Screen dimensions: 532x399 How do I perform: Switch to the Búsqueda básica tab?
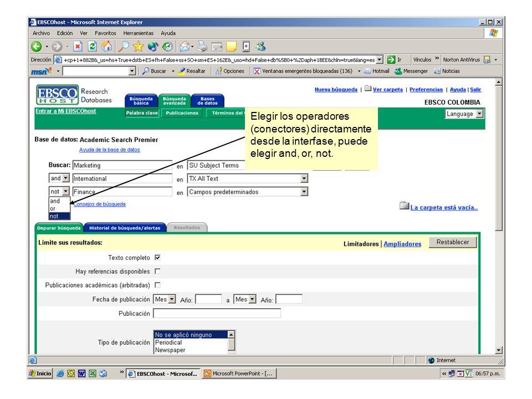point(141,101)
